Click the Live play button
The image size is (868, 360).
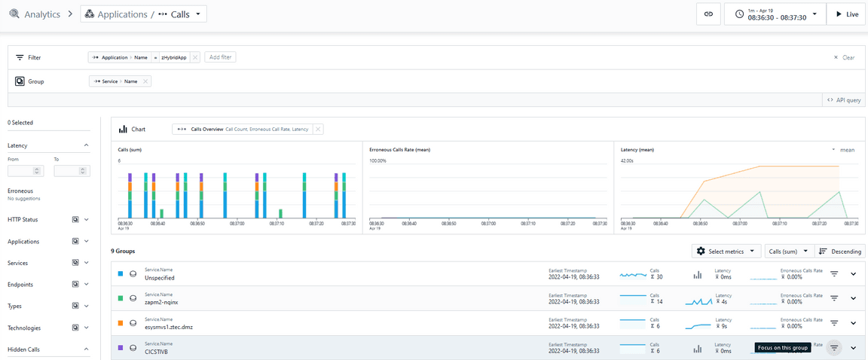847,14
